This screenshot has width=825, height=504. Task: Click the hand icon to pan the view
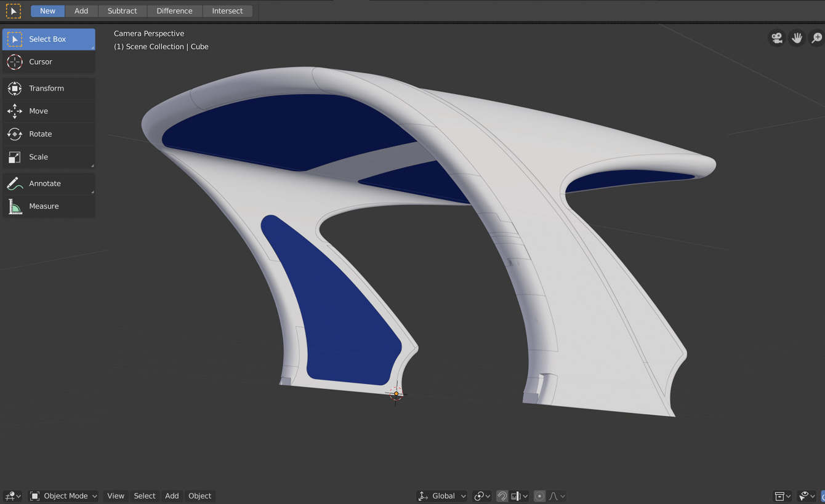tap(797, 38)
